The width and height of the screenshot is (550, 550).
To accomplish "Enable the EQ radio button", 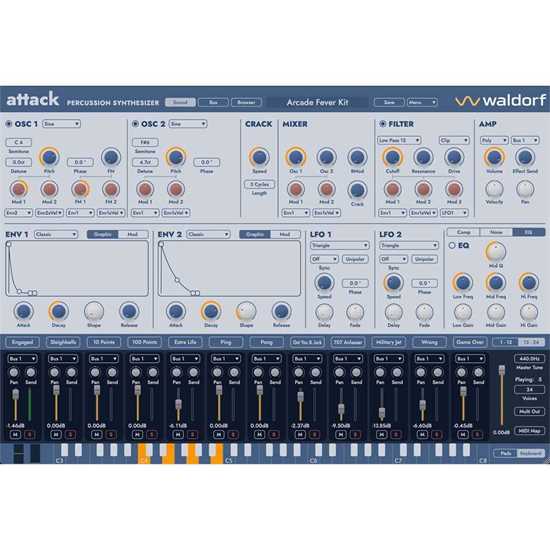I will 452,246.
